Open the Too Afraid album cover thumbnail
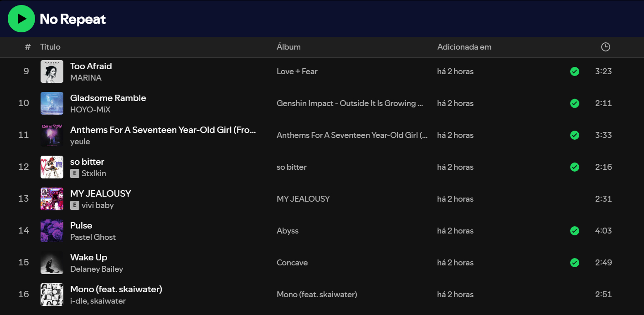This screenshot has height=315, width=644. [52, 71]
